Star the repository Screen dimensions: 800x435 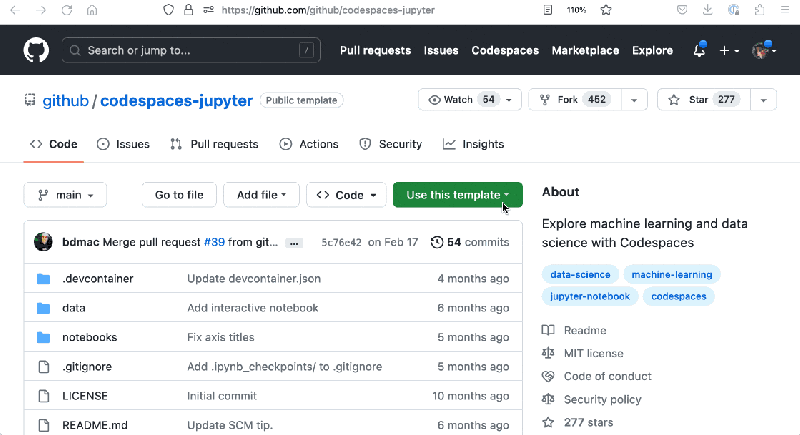pyautogui.click(x=704, y=99)
